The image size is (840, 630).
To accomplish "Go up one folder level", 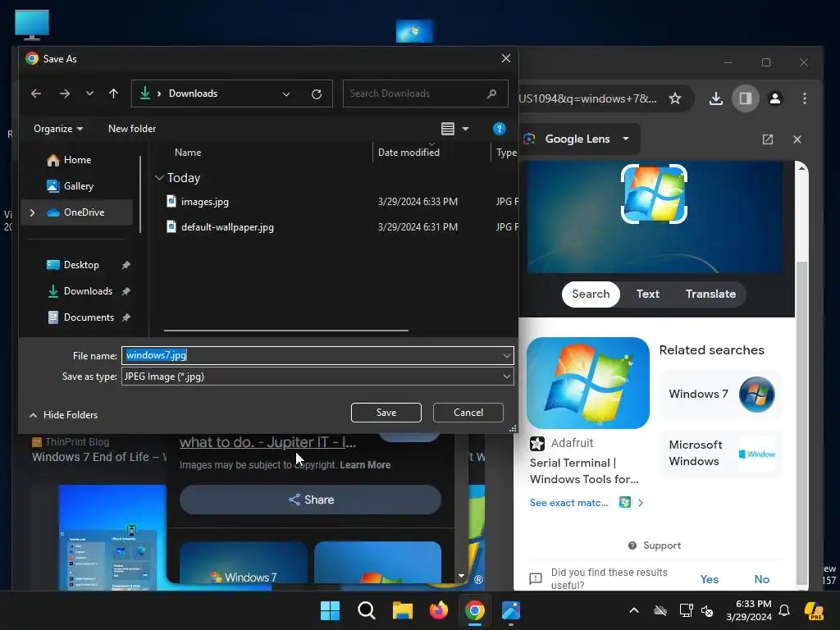I will pos(113,94).
